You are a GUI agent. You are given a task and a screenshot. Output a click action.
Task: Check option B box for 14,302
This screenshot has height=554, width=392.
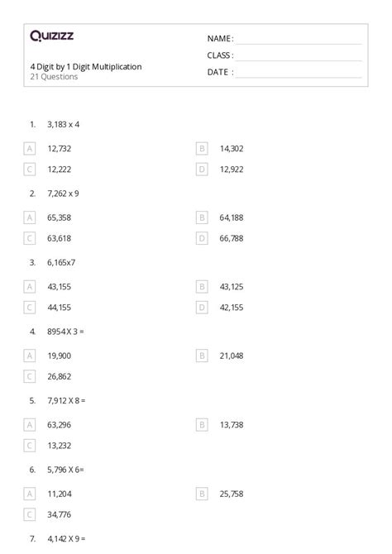[x=202, y=149]
